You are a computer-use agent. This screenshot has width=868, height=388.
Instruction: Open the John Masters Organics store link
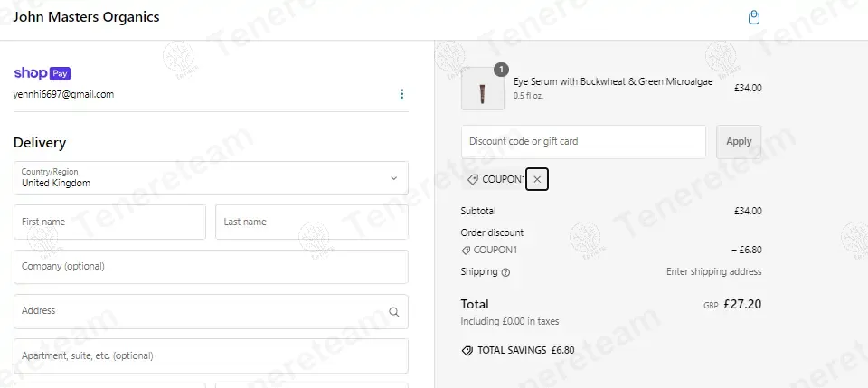click(x=87, y=17)
